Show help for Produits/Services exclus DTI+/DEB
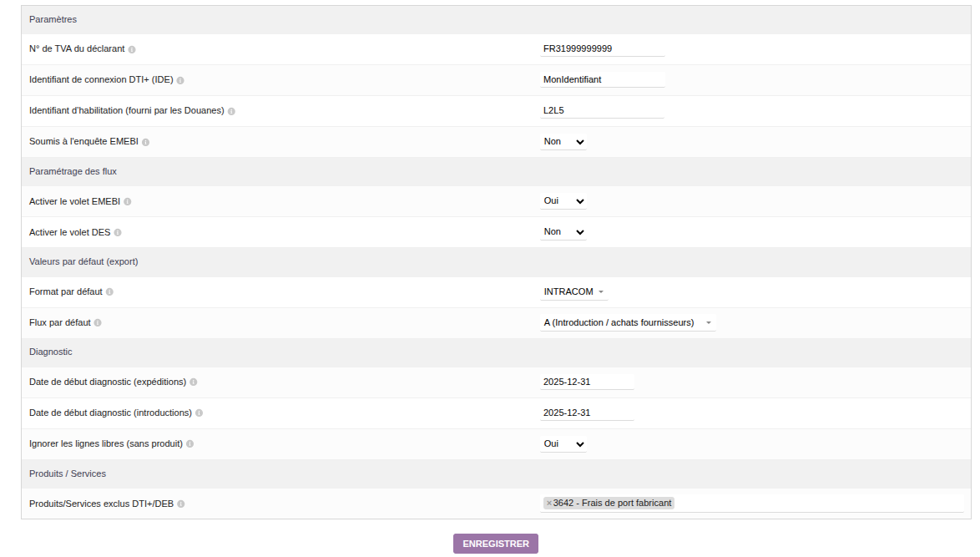The image size is (980, 557). [181, 504]
